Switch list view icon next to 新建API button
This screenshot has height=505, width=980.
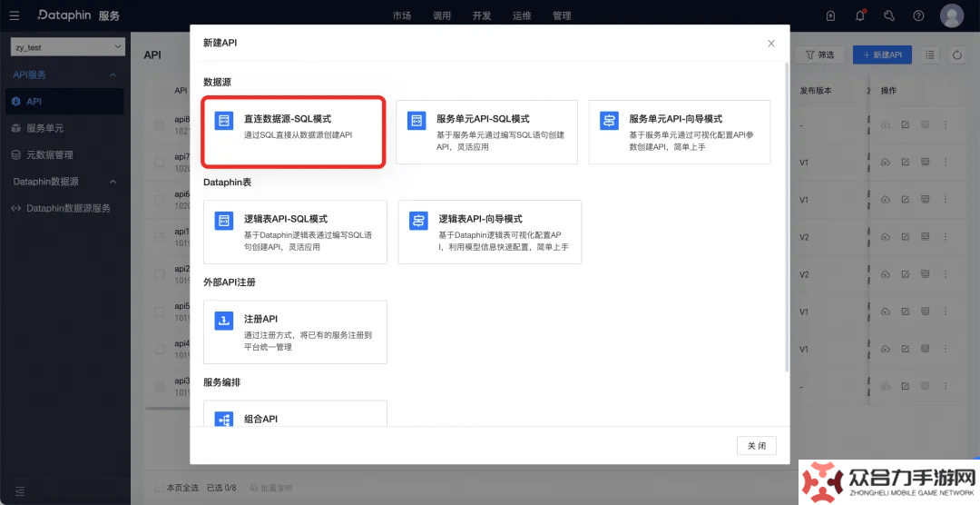930,55
